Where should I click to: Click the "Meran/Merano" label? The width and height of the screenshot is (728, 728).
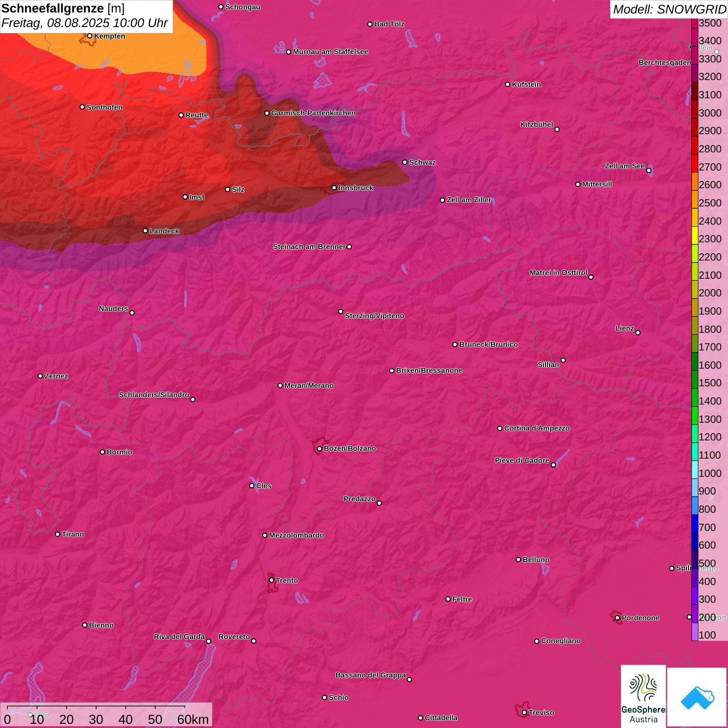click(309, 385)
